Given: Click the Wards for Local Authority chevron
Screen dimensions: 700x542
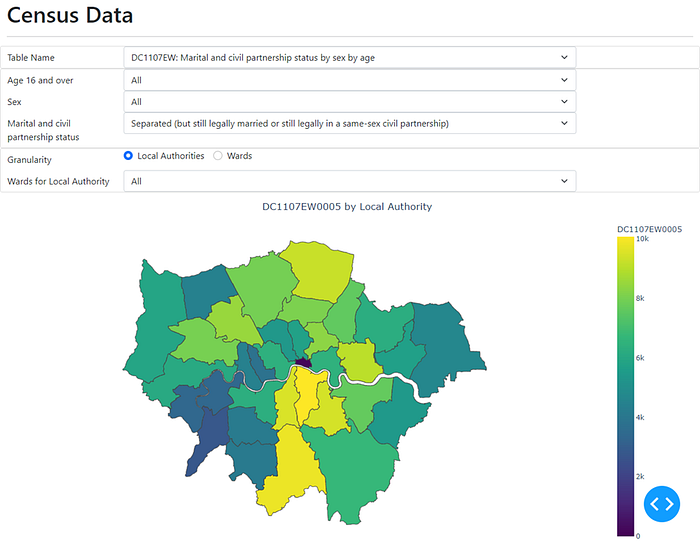Looking at the screenshot, I should (x=565, y=181).
